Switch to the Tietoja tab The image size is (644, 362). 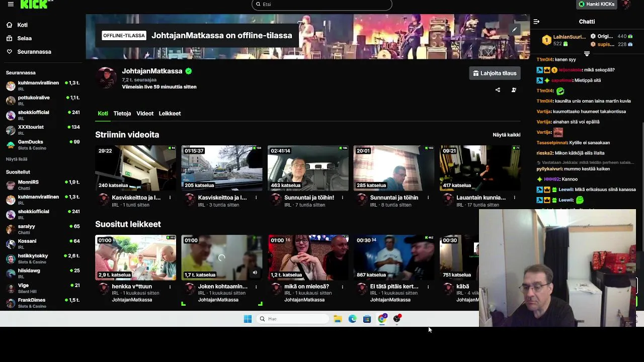pyautogui.click(x=122, y=114)
